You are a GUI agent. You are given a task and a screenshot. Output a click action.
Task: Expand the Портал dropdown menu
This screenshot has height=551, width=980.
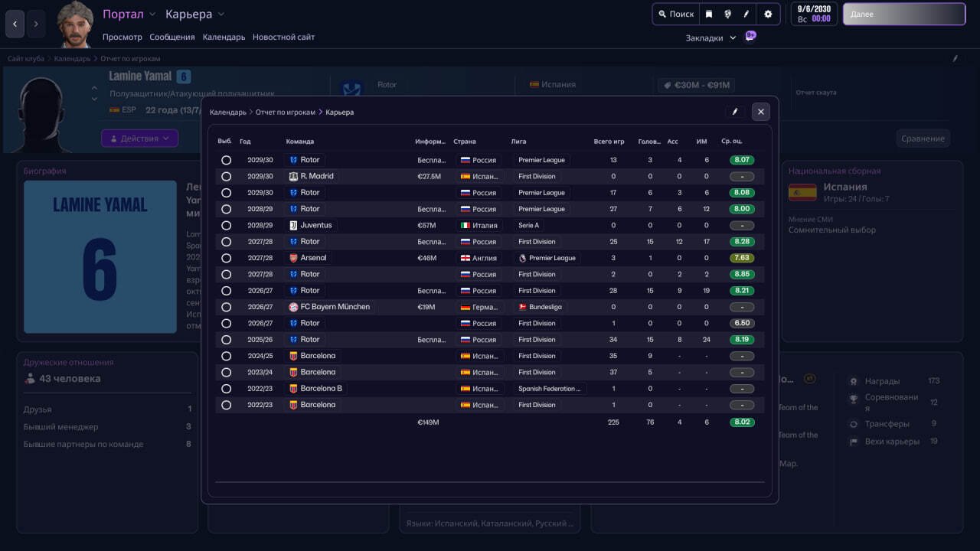click(129, 15)
